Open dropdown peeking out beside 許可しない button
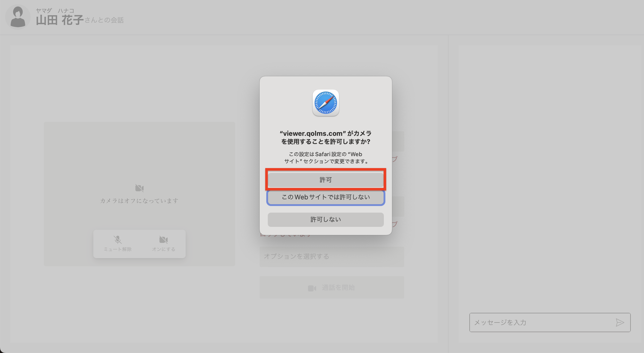Viewport: 644px width, 353px height. (x=398, y=207)
